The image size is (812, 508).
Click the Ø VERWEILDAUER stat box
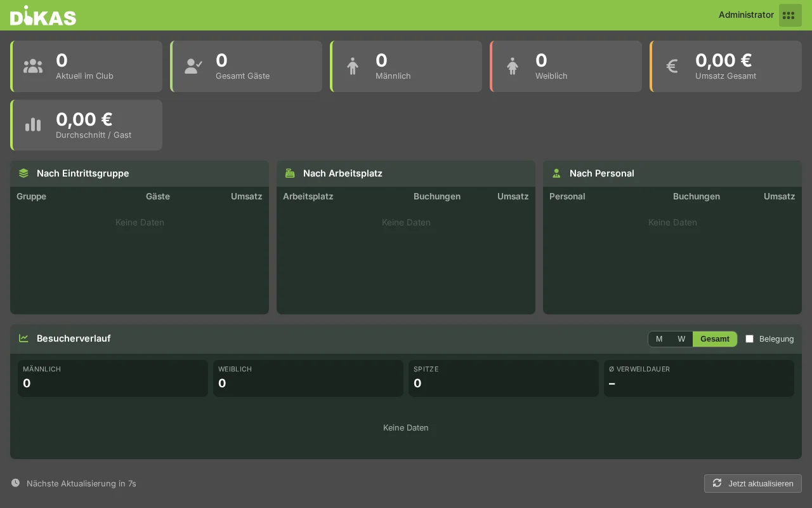(x=699, y=378)
